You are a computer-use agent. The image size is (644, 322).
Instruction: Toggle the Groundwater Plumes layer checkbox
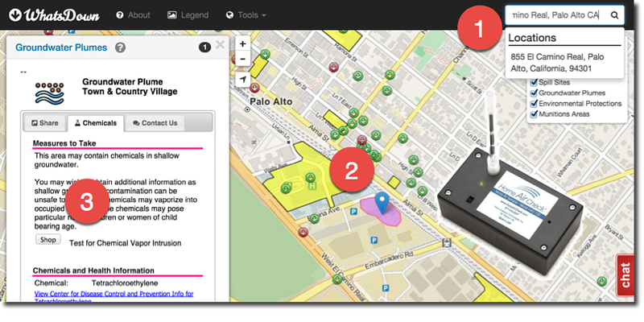coord(532,93)
